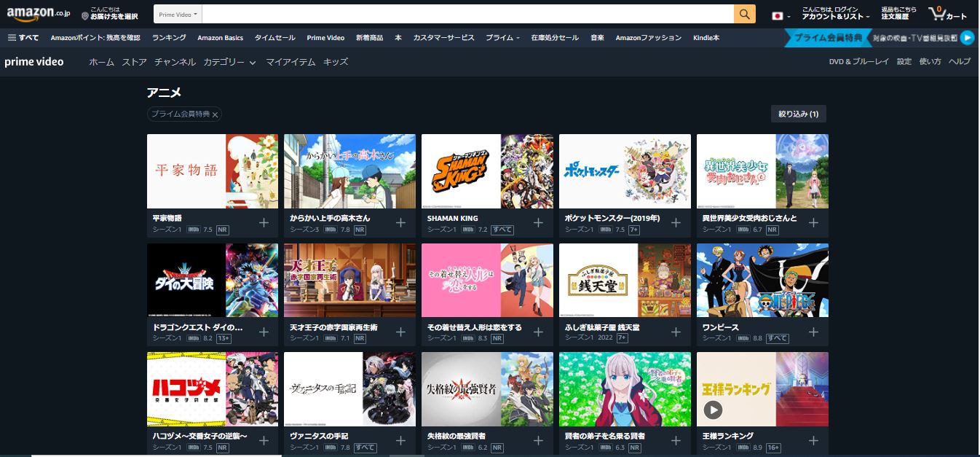This screenshot has height=457, width=980.
Task: Add 平家物語 to watchlist with plus icon
Action: 263,223
